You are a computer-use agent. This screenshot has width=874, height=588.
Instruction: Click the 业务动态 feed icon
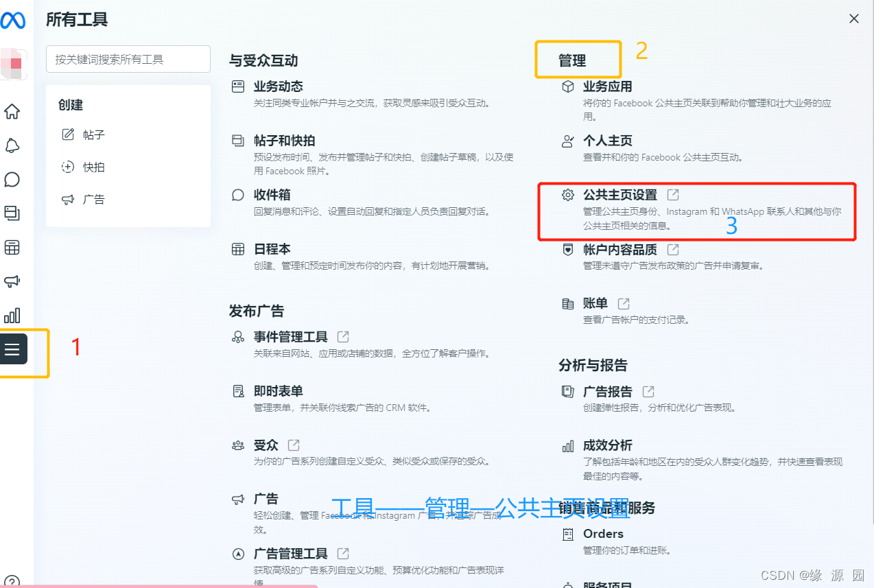(x=238, y=86)
